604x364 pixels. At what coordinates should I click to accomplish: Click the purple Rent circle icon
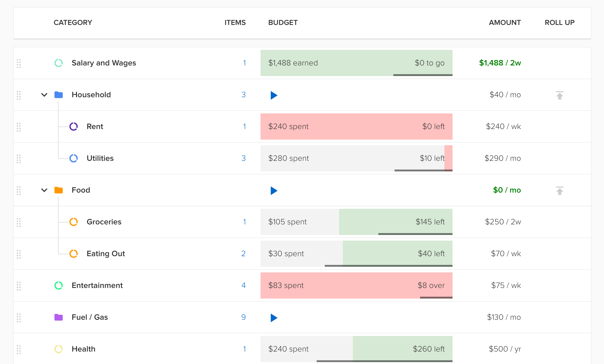pyautogui.click(x=74, y=127)
